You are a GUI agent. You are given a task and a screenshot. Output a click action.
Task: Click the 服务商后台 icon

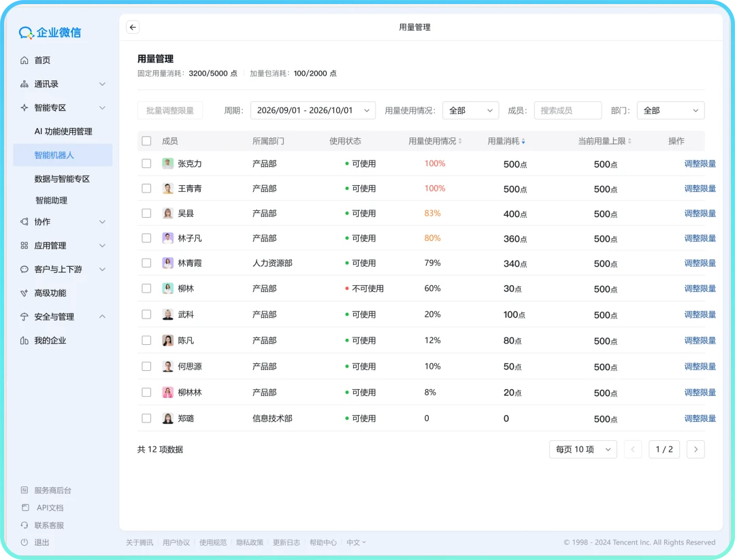[x=24, y=490]
